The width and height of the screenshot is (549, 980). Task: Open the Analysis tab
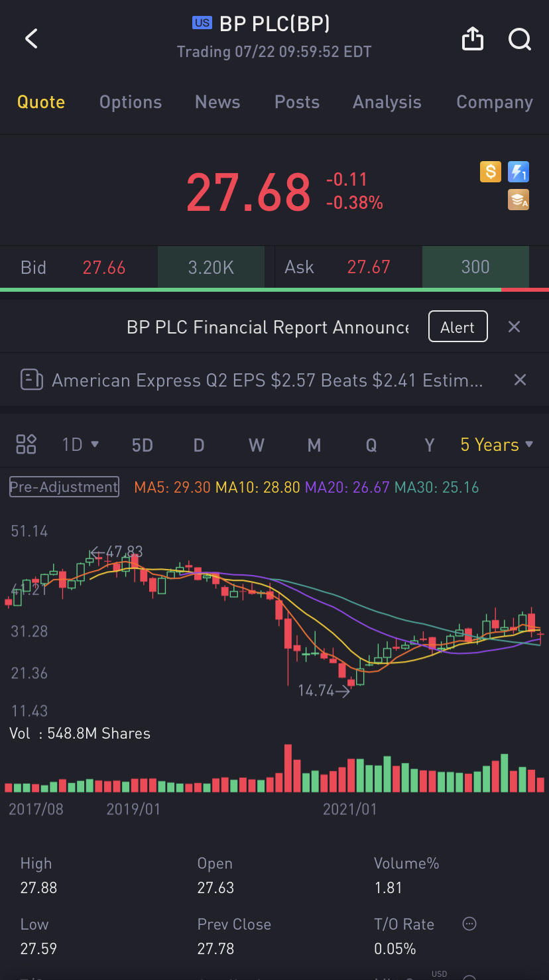tap(387, 102)
